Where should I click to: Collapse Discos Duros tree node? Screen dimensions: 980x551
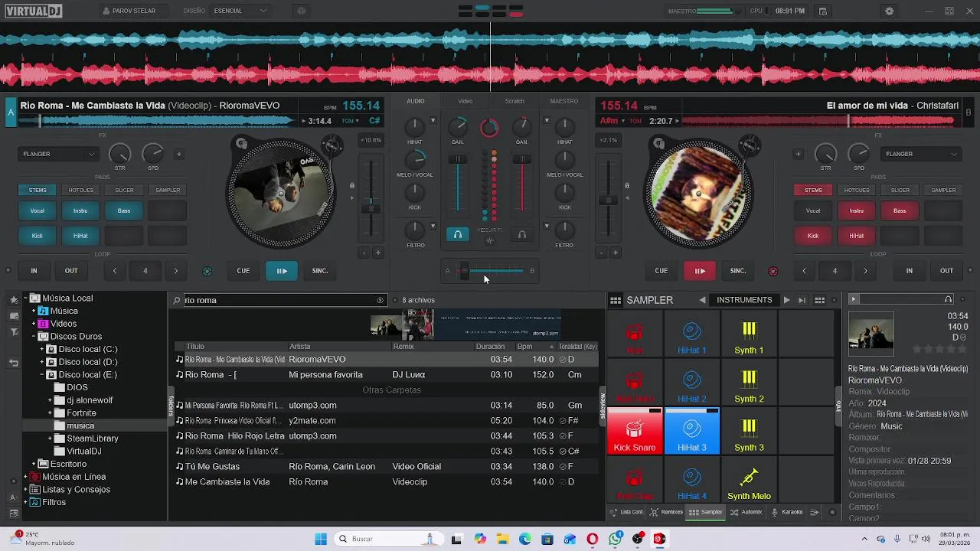point(34,337)
